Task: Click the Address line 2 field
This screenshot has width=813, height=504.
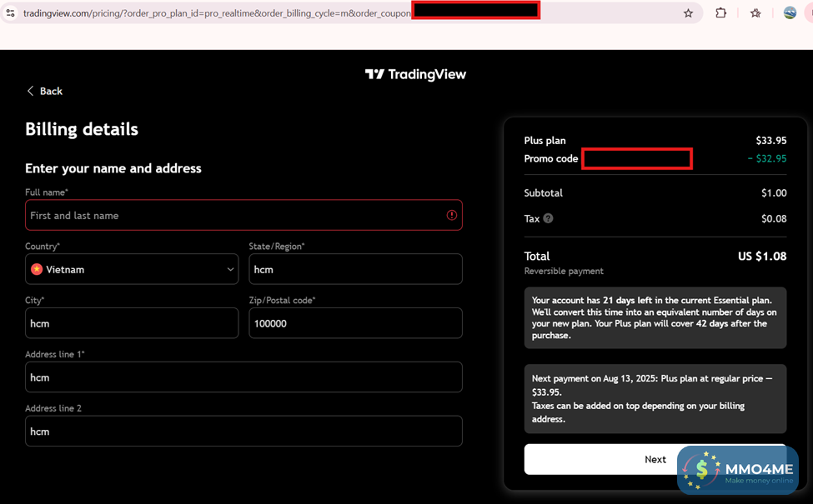Action: point(243,431)
